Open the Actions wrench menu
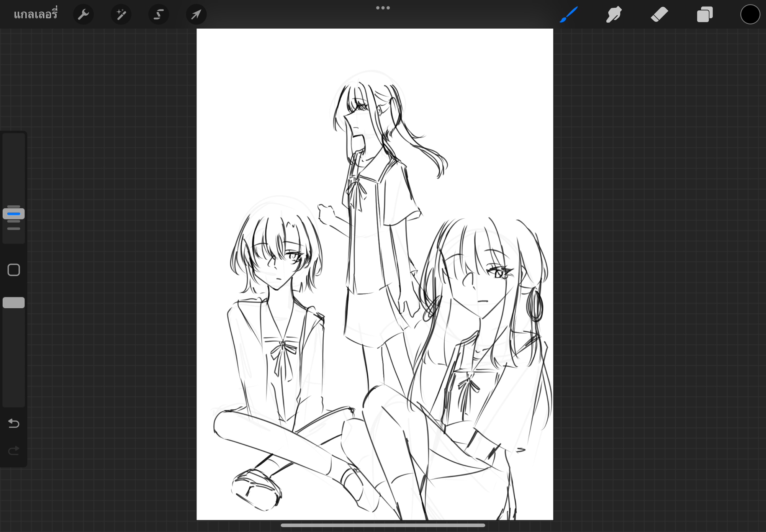 pos(83,15)
